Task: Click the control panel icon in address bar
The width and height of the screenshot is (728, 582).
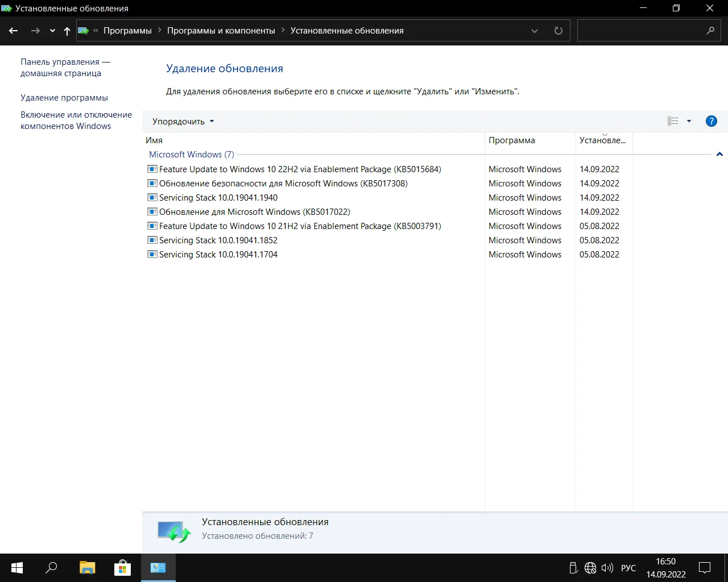Action: (x=84, y=31)
